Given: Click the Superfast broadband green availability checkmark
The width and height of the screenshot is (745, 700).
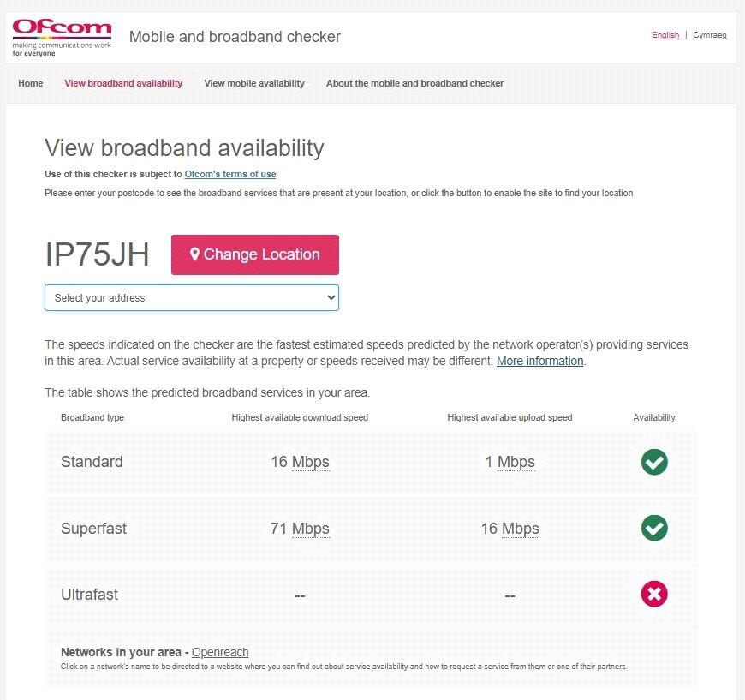Looking at the screenshot, I should coord(654,528).
